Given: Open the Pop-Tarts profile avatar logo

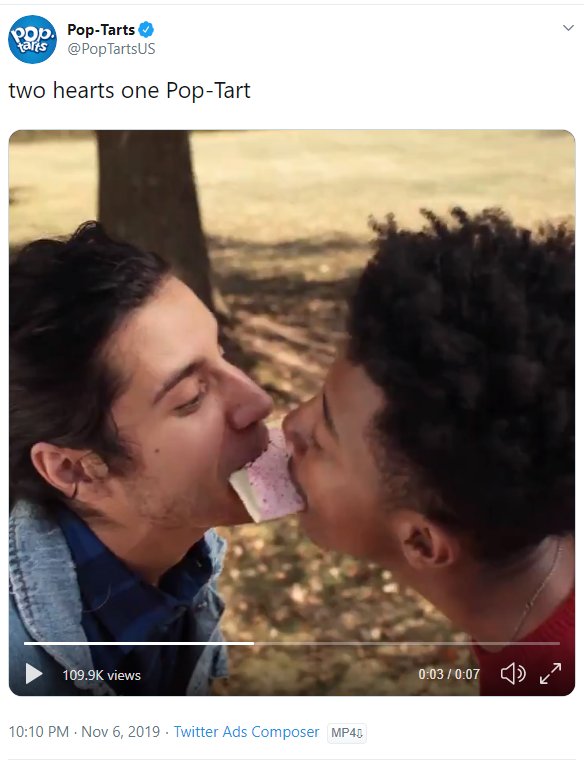Looking at the screenshot, I should (33, 39).
